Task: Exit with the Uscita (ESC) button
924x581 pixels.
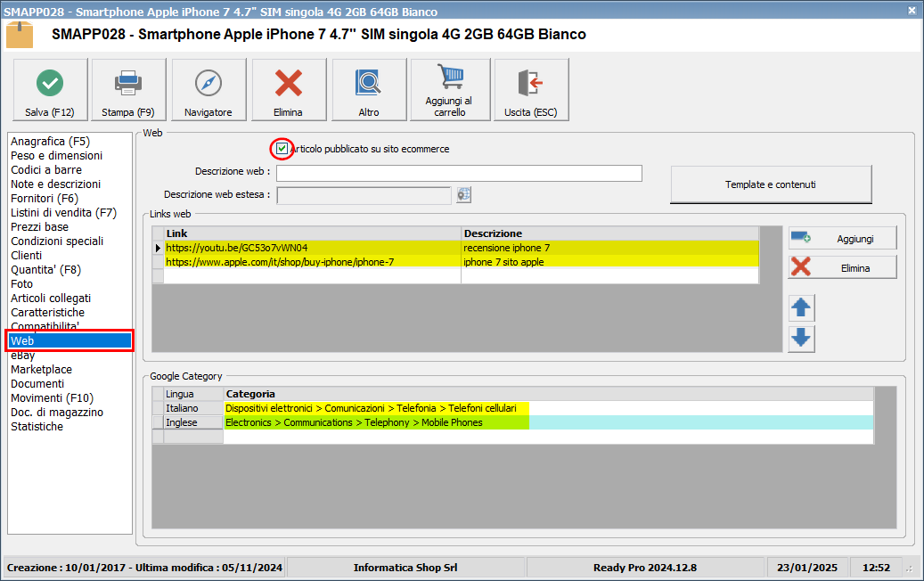Action: tap(531, 90)
